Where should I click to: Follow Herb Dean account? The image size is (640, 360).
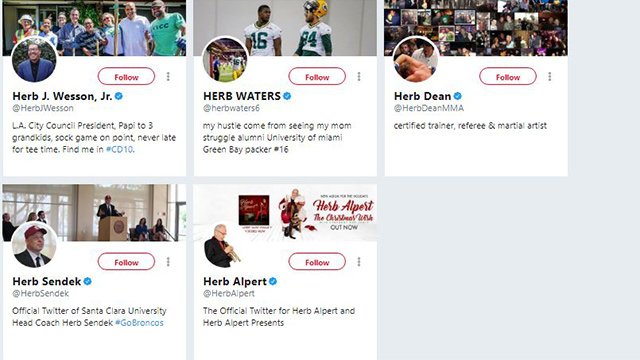pyautogui.click(x=508, y=77)
